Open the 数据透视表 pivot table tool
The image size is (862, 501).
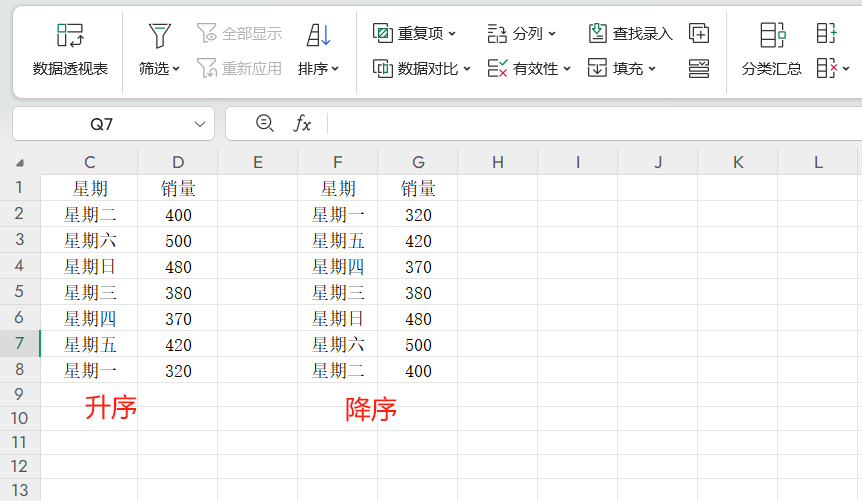pyautogui.click(x=70, y=50)
